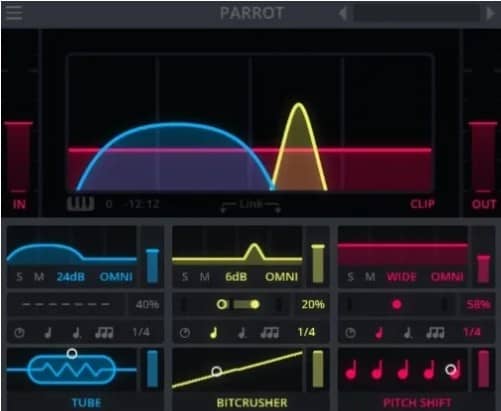Solo the pink Pitch Shift band
Image resolution: width=501 pixels, height=411 pixels.
pos(350,277)
